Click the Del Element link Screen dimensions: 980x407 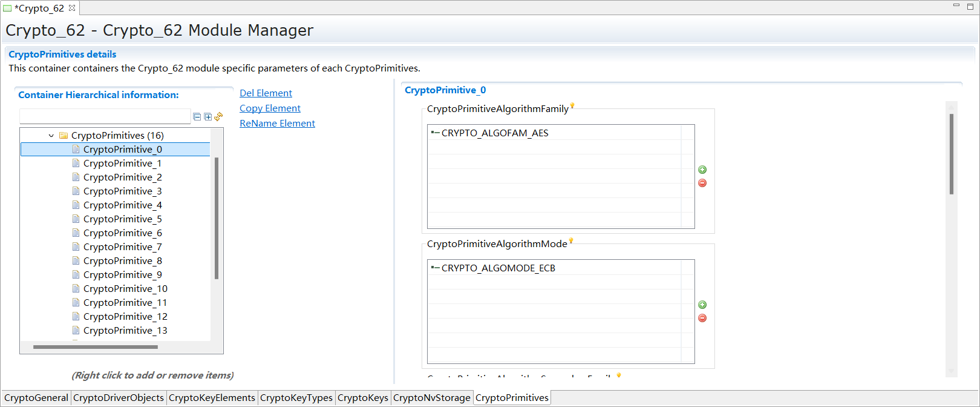266,93
